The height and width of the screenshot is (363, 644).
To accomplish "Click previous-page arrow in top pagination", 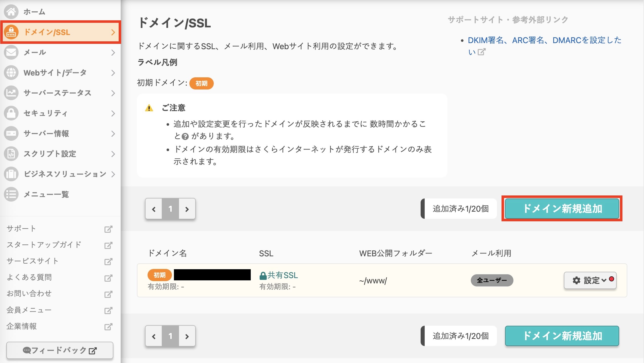I will (154, 209).
